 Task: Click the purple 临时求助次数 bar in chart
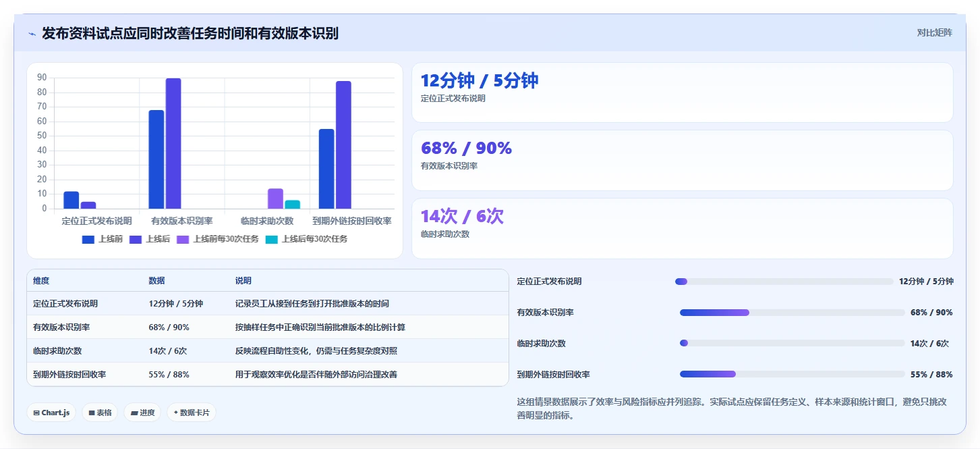275,199
